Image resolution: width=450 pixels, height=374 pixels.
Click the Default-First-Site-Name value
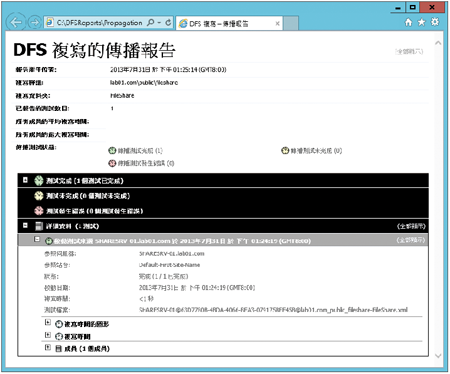169,265
